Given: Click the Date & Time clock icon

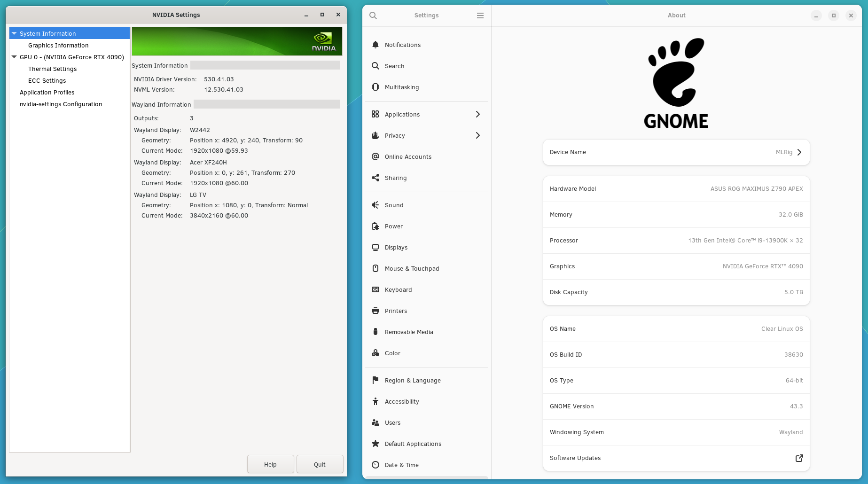Looking at the screenshot, I should pos(375,465).
